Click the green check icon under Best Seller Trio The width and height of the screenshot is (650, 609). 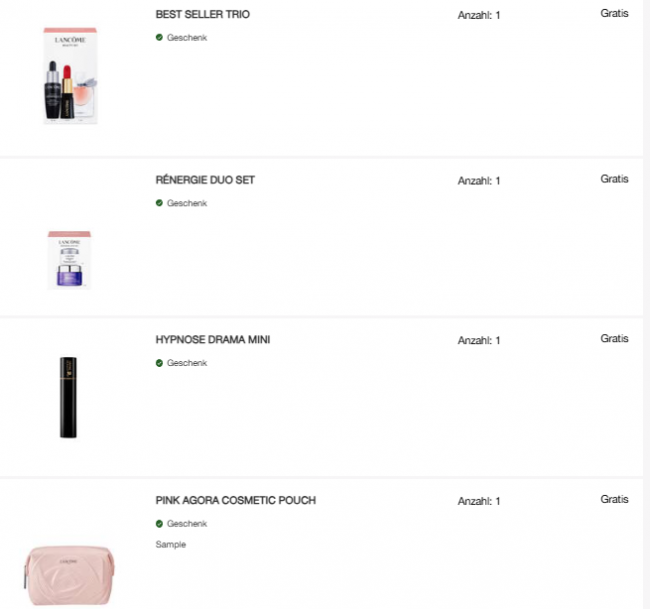tap(159, 37)
